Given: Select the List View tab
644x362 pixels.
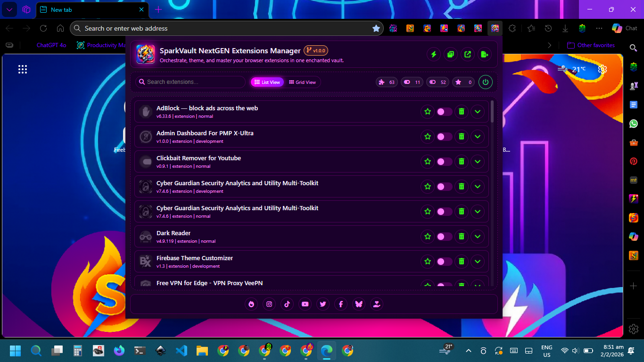Looking at the screenshot, I should [267, 82].
